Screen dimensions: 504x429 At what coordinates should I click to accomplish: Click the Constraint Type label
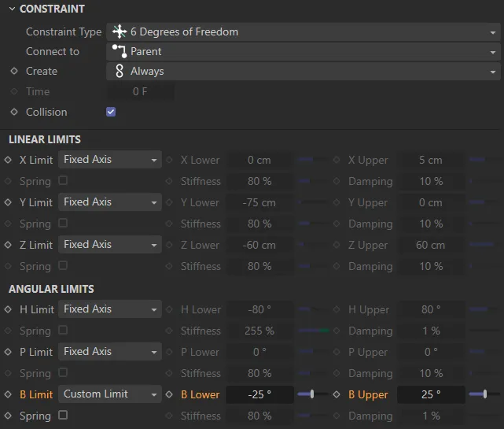tap(64, 31)
